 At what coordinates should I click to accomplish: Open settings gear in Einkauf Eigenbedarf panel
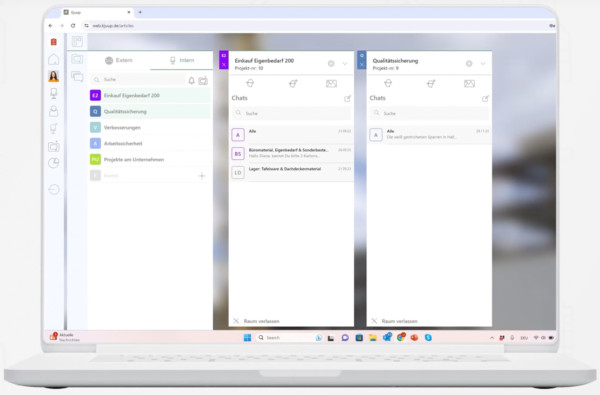click(x=331, y=64)
